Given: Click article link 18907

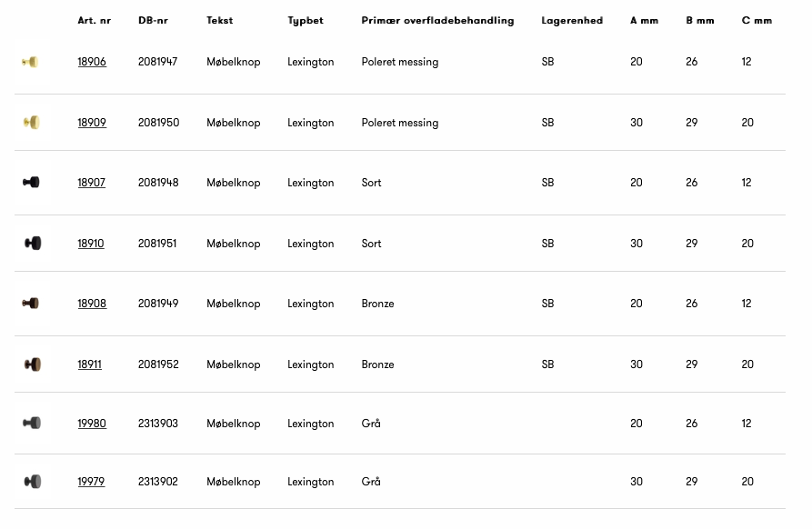Looking at the screenshot, I should point(91,183).
